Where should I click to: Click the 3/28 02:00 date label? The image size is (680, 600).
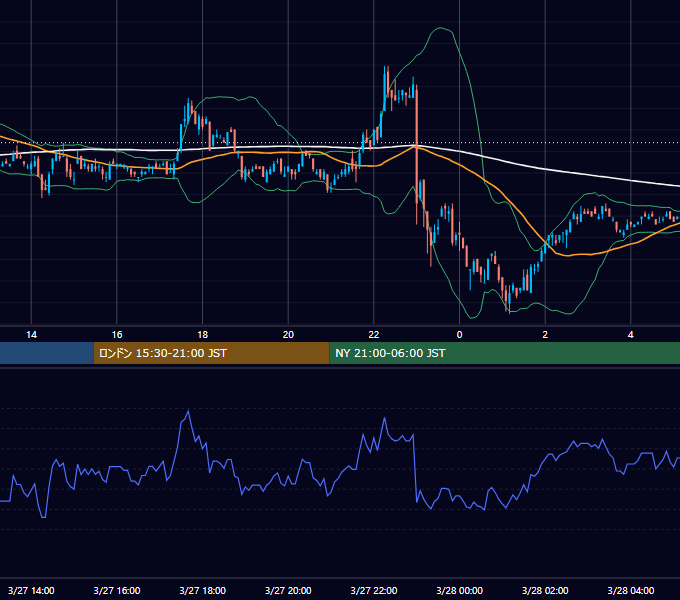[x=545, y=591]
